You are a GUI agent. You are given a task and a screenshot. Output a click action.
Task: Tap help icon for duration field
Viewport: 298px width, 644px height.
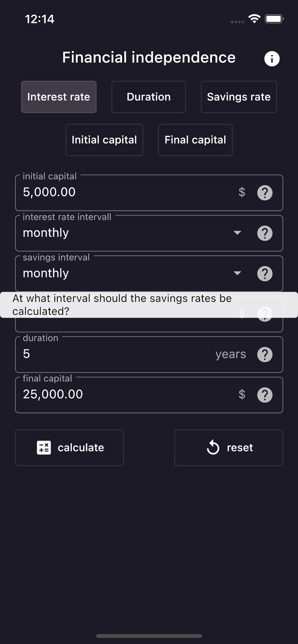pos(265,355)
